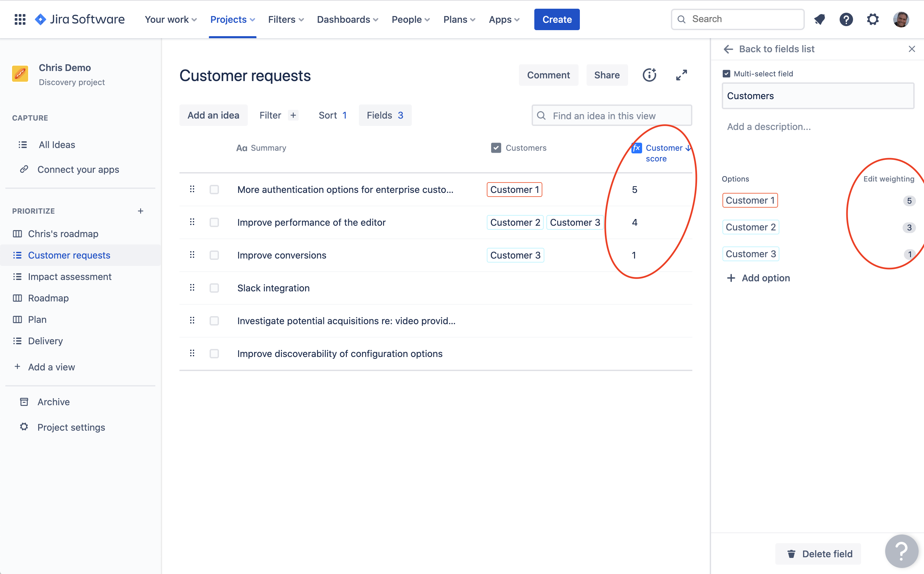Open the Impact assessment view
924x574 pixels.
coord(70,277)
